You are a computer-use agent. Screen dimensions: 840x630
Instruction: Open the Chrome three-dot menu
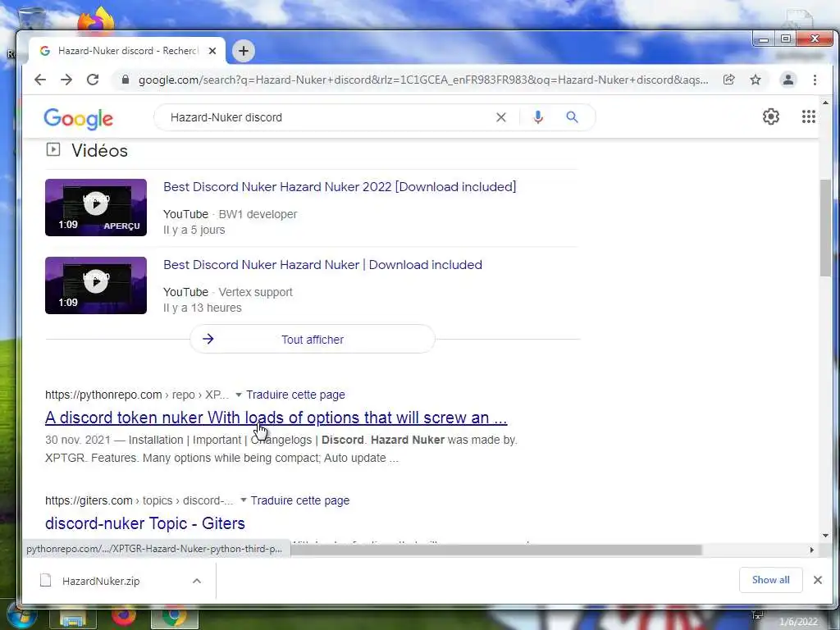click(x=815, y=80)
